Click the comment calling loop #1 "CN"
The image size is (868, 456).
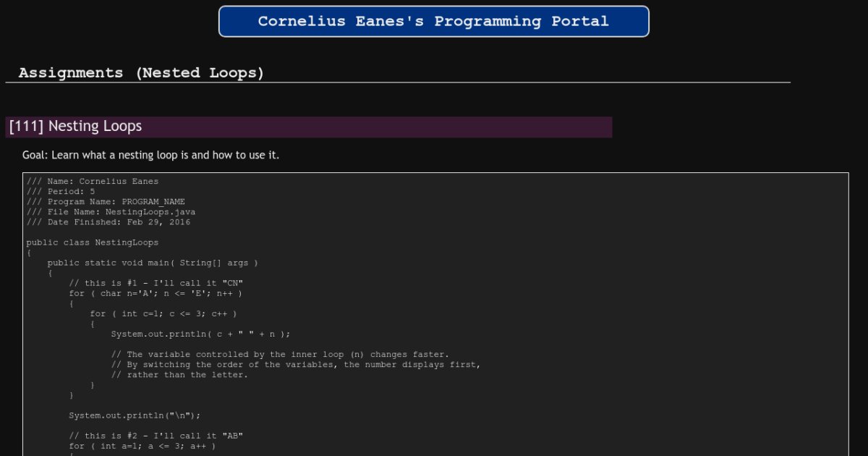click(156, 283)
